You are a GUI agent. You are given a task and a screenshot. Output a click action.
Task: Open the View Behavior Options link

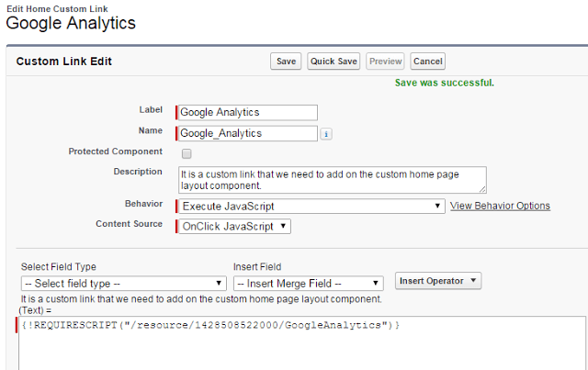500,206
